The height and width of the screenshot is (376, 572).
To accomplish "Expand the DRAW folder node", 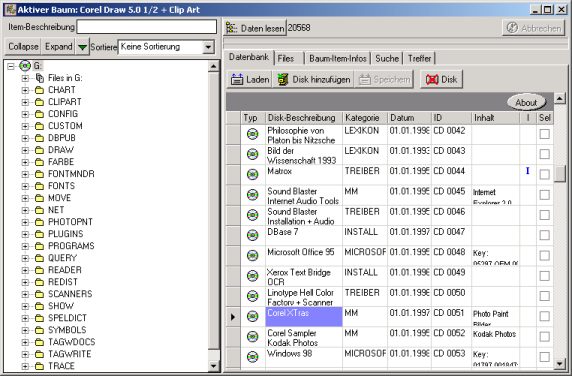I will (x=25, y=150).
